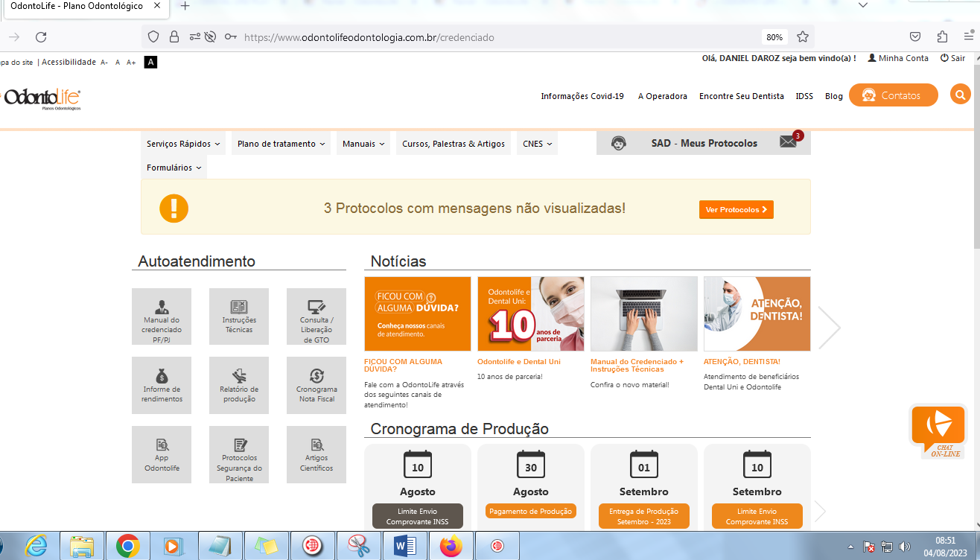Image resolution: width=980 pixels, height=560 pixels.
Task: Open the envelope messages icon with badge
Action: coord(789,141)
